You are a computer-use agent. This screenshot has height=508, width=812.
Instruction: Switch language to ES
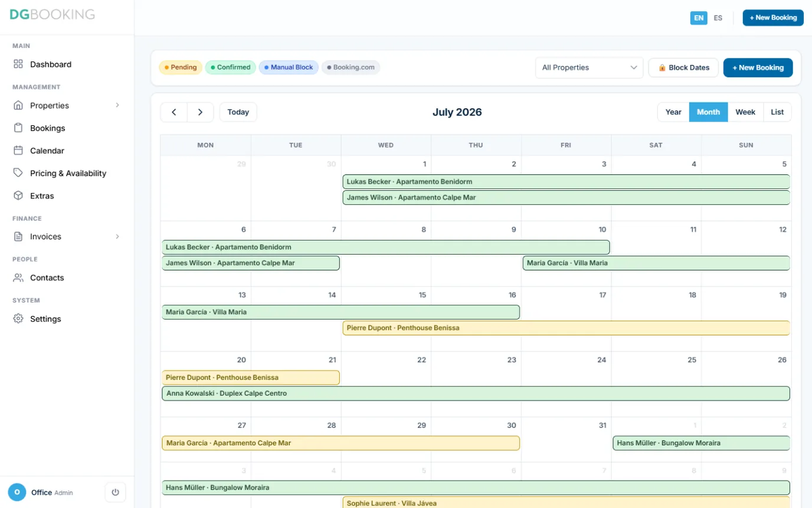pyautogui.click(x=718, y=18)
